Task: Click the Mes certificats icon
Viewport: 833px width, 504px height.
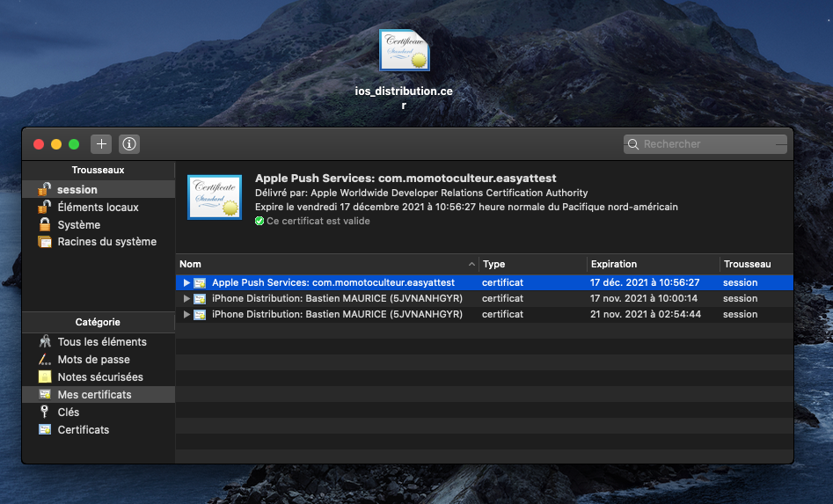Action: pyautogui.click(x=45, y=395)
